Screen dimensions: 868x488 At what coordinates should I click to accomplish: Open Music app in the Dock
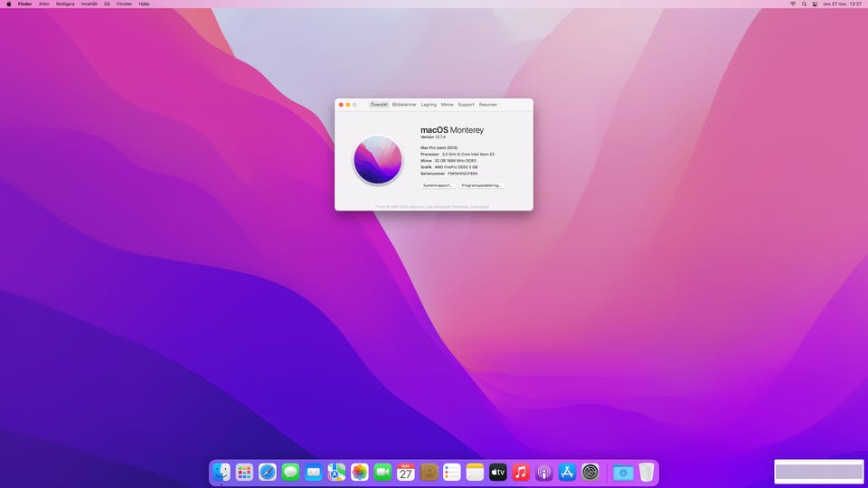[521, 472]
